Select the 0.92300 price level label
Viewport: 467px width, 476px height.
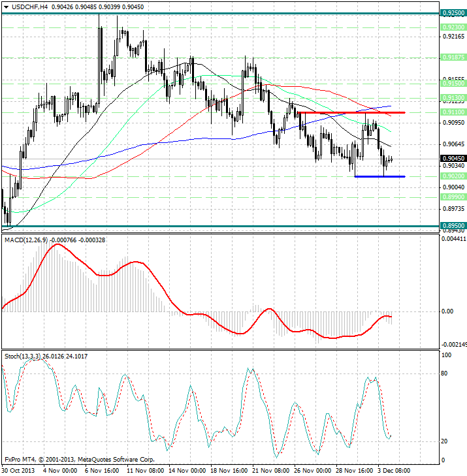(453, 27)
